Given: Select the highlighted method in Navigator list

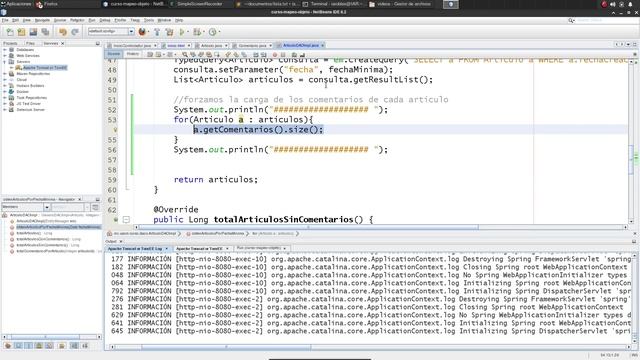Looking at the screenshot, I should click(x=58, y=227).
